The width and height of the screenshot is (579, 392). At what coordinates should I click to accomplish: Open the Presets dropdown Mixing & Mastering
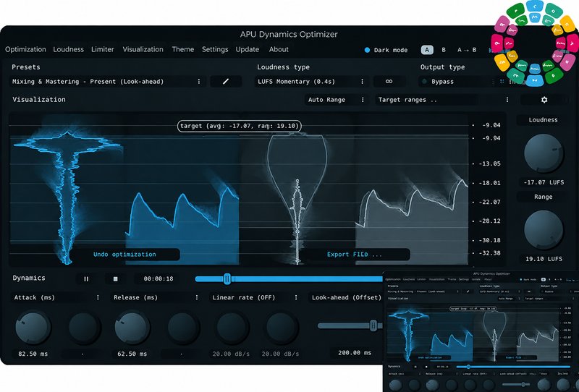point(107,82)
